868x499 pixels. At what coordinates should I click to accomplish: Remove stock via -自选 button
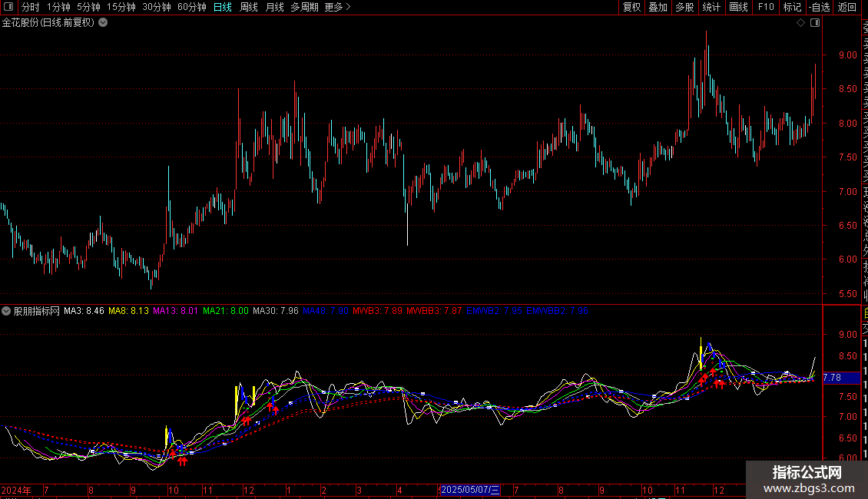820,7
